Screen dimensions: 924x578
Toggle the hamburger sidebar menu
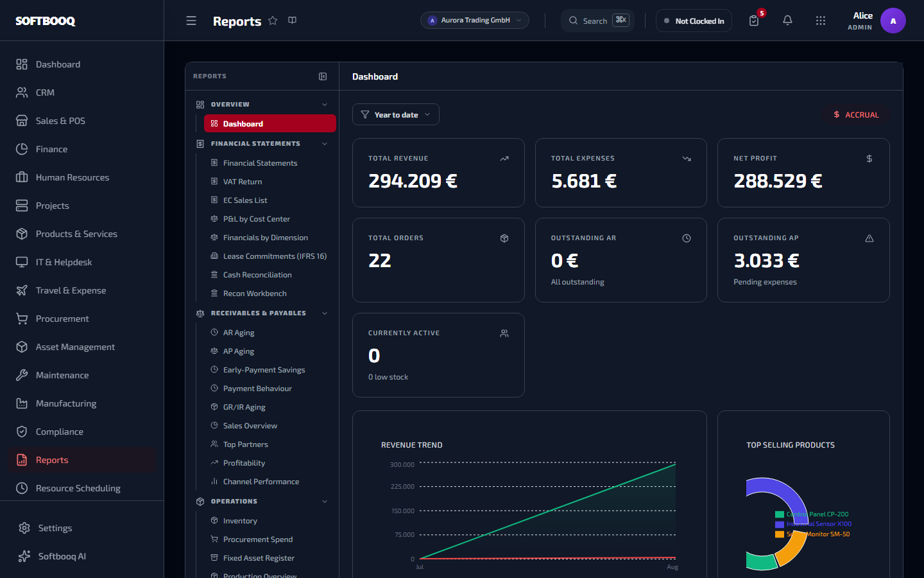click(191, 21)
